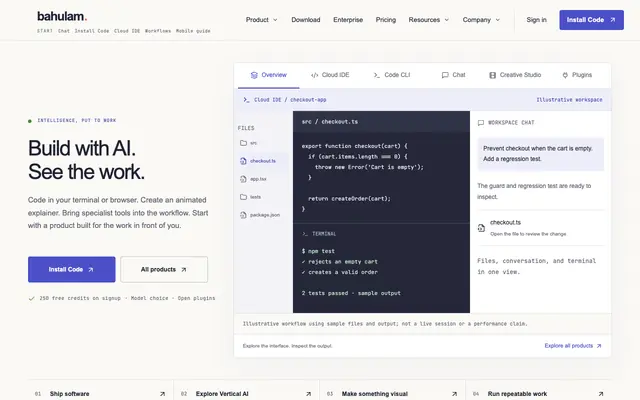Click the checkout.ts file icon in Files
The height and width of the screenshot is (400, 640).
pyautogui.click(x=243, y=161)
